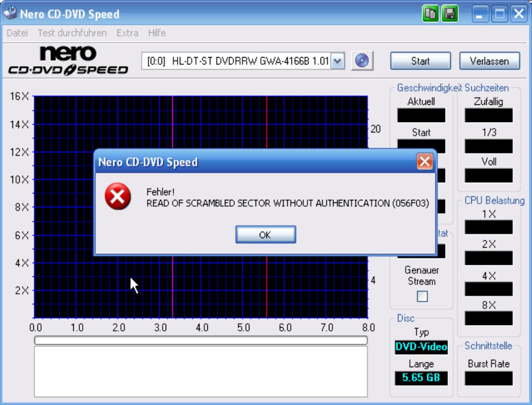Open the Test durchfuhren menu

(72, 33)
